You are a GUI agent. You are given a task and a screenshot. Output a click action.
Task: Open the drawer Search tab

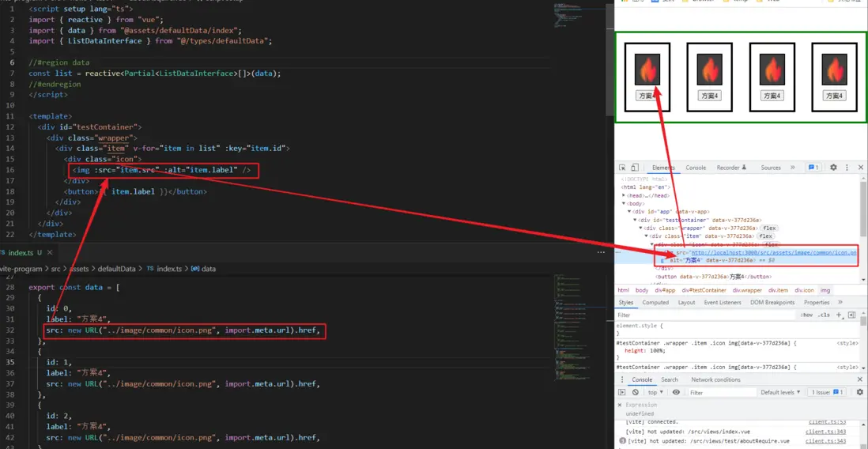coord(670,379)
